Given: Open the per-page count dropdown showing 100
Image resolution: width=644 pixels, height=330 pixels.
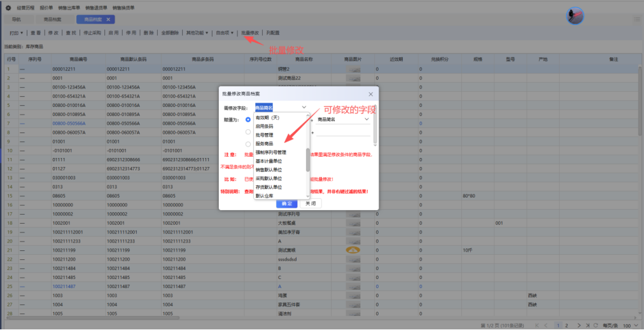Looking at the screenshot, I should [630, 325].
